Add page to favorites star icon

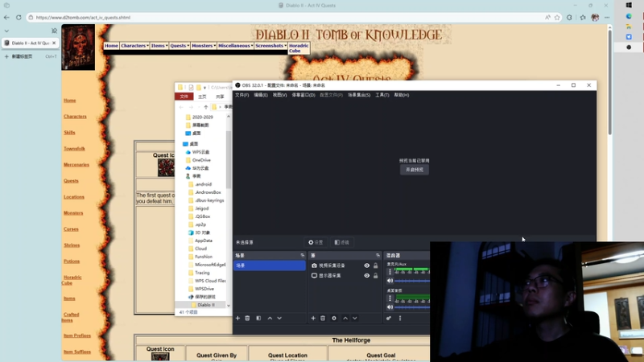pyautogui.click(x=557, y=17)
